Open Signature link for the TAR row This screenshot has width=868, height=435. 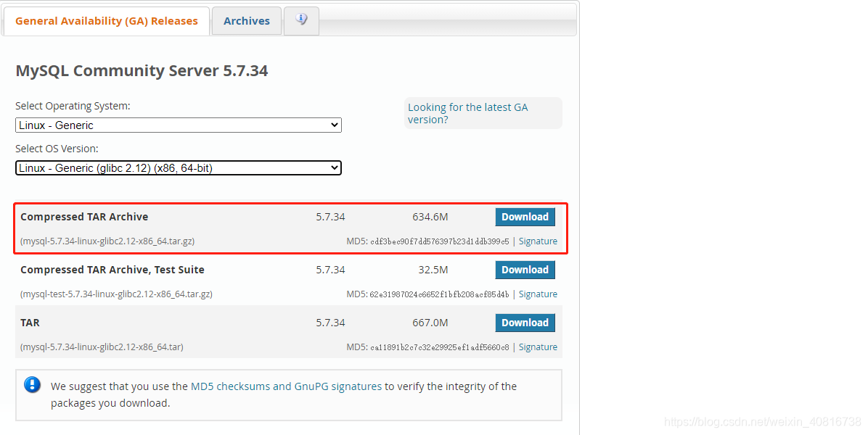[538, 347]
